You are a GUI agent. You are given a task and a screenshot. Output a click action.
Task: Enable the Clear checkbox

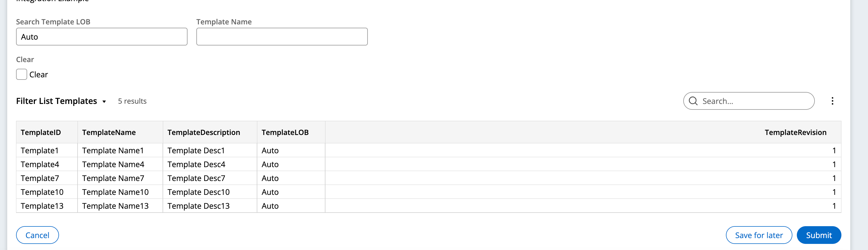pos(21,74)
